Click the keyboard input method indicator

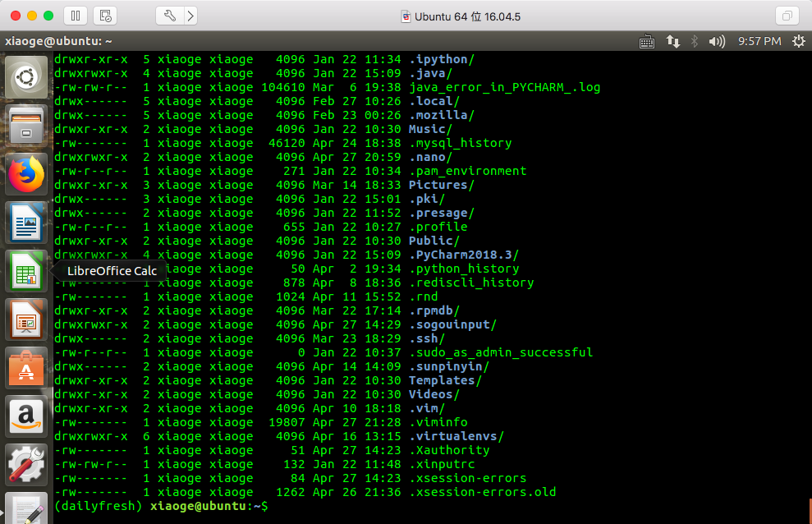pyautogui.click(x=647, y=41)
